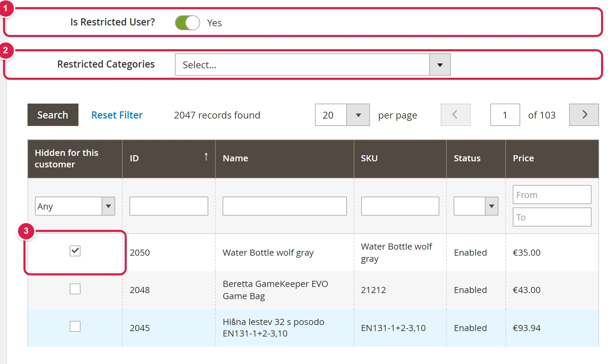Click the Search button
Viewport: 615px width, 364px height.
(x=53, y=115)
